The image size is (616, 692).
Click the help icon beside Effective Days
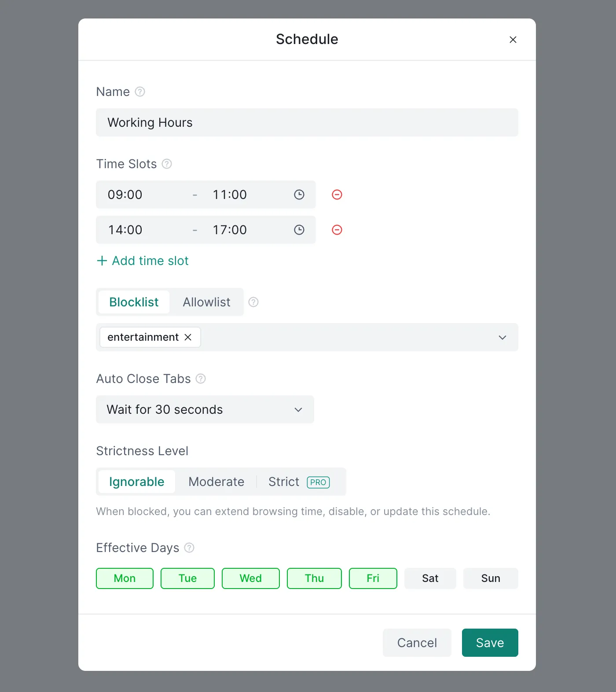[x=189, y=548]
